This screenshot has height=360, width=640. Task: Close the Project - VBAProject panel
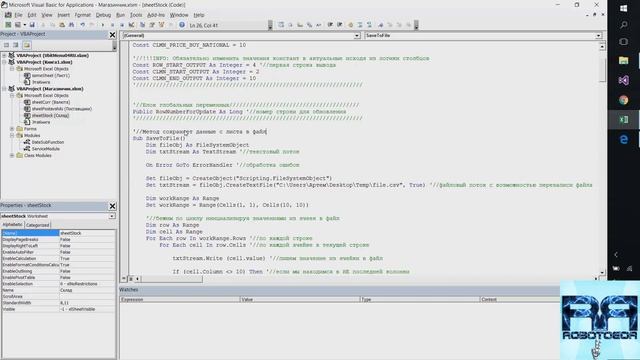coord(113,35)
